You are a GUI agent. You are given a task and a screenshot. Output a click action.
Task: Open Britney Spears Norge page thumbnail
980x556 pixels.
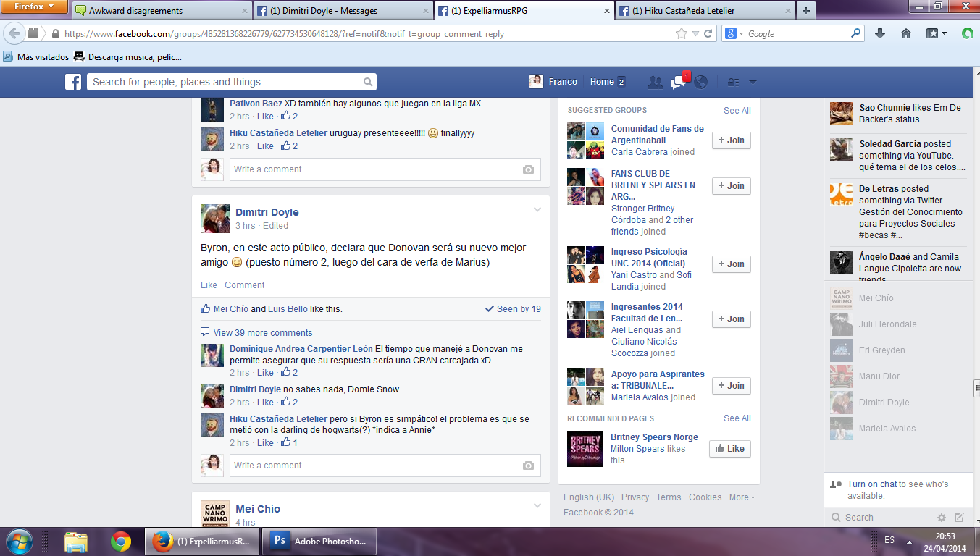[x=585, y=449]
